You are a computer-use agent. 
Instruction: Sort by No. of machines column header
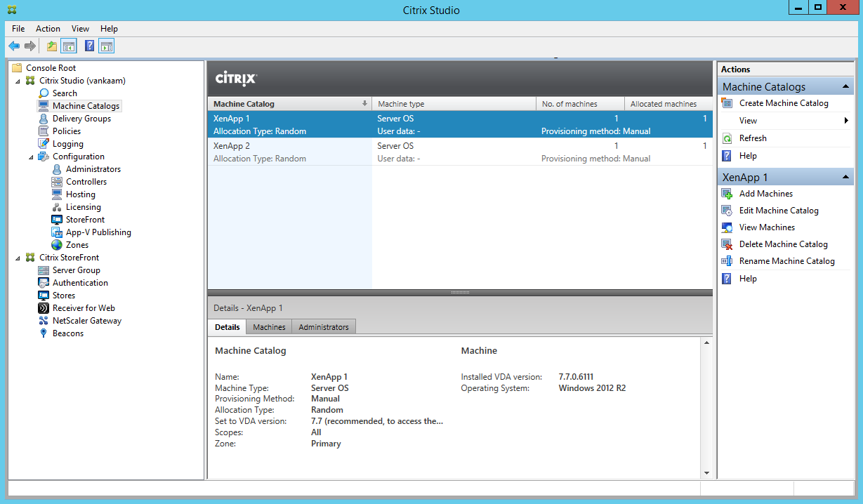pos(580,104)
